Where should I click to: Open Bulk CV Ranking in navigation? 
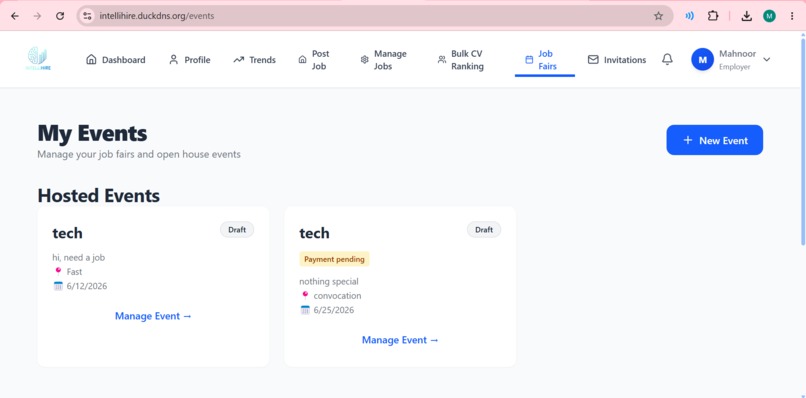[x=461, y=60]
